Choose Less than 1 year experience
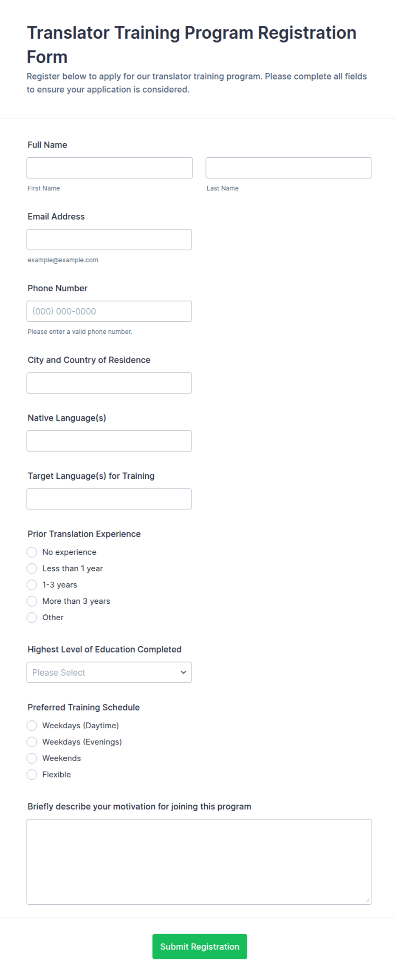This screenshot has height=980, width=395. [x=32, y=568]
